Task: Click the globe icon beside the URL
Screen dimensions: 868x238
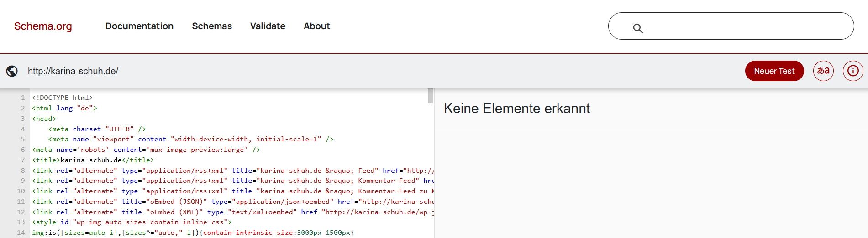Action: pyautogui.click(x=12, y=71)
